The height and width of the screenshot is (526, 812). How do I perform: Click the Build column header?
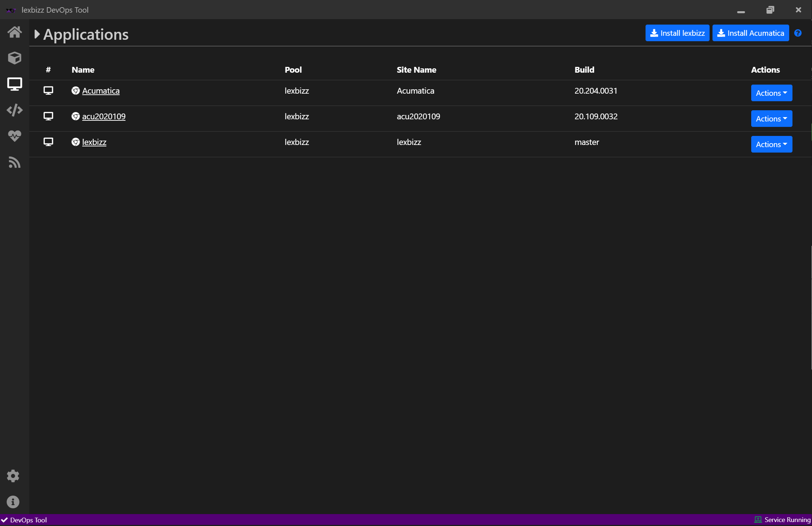[584, 70]
